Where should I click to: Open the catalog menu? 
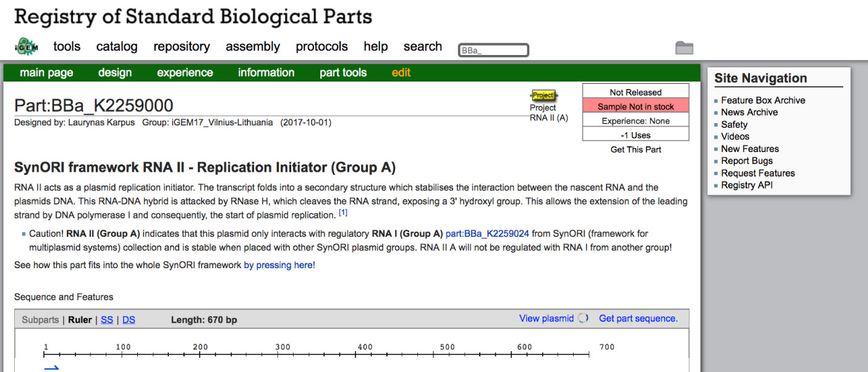(117, 47)
